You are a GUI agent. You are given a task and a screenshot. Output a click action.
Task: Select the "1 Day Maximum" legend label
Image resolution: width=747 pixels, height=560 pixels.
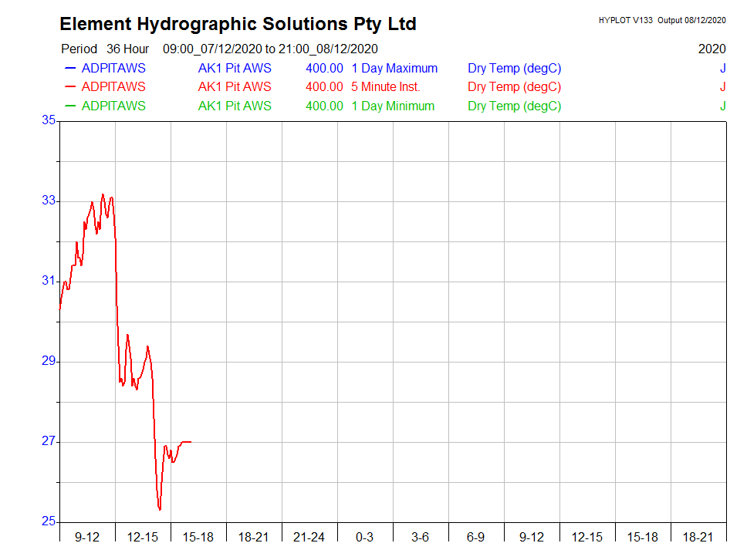tap(394, 68)
